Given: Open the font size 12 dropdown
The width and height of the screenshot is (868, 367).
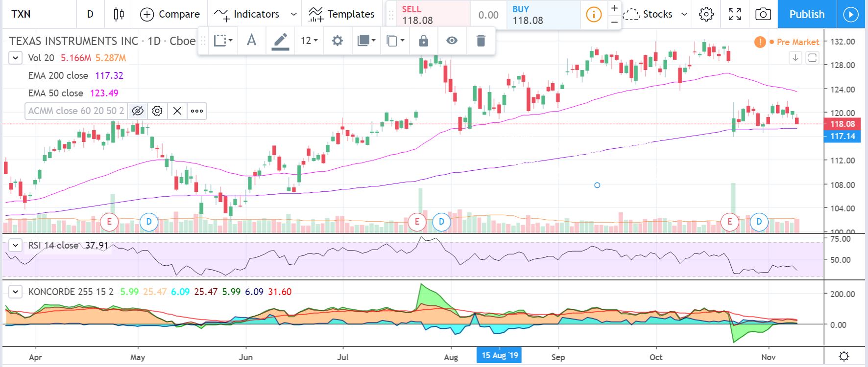Looking at the screenshot, I should 309,41.
